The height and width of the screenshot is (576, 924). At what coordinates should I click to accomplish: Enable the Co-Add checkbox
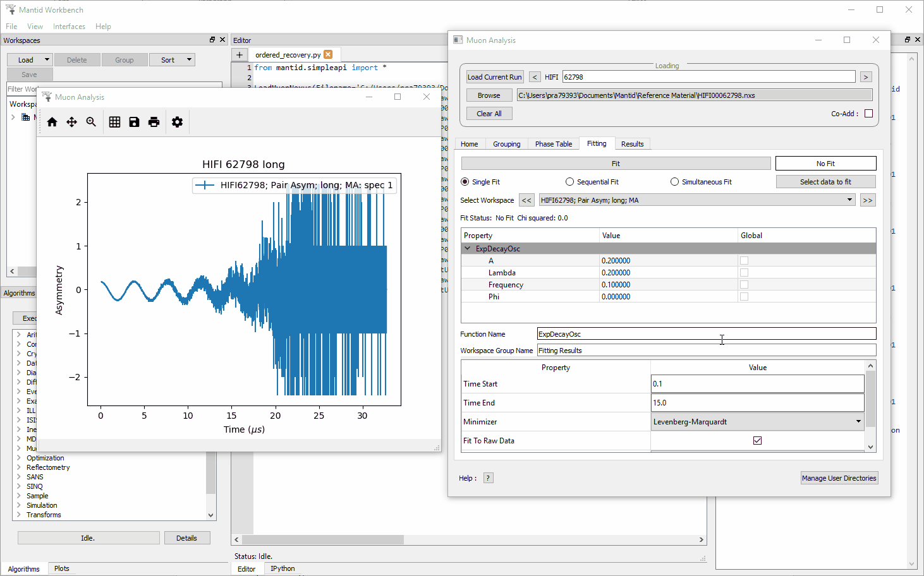pos(868,114)
